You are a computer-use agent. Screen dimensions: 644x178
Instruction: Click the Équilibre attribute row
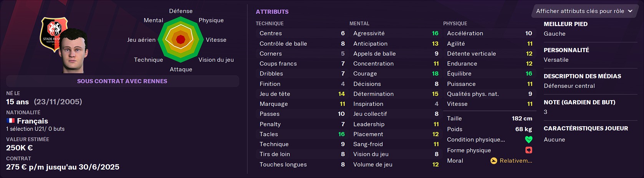(x=489, y=73)
